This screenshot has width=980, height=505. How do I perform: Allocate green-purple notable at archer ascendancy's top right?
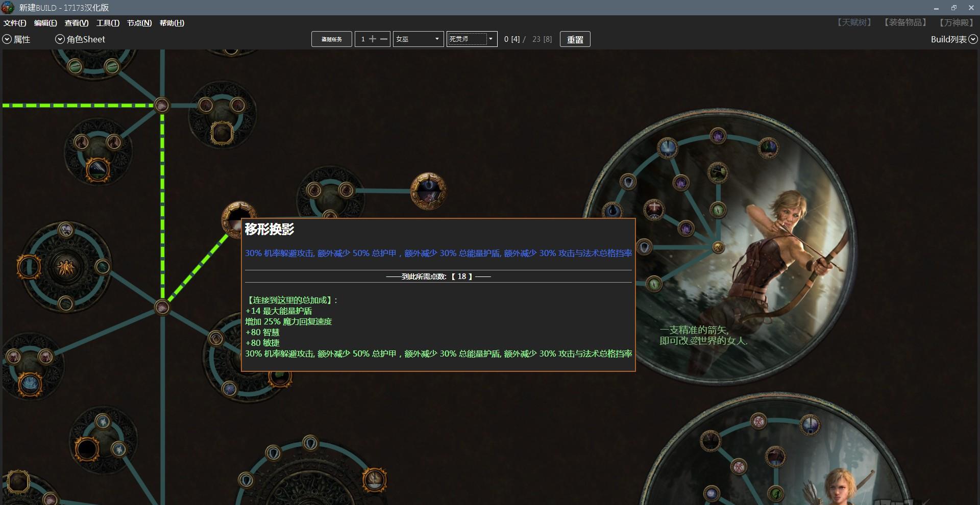coord(768,147)
